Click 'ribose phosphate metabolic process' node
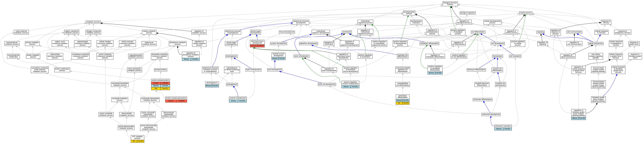 tap(135, 70)
